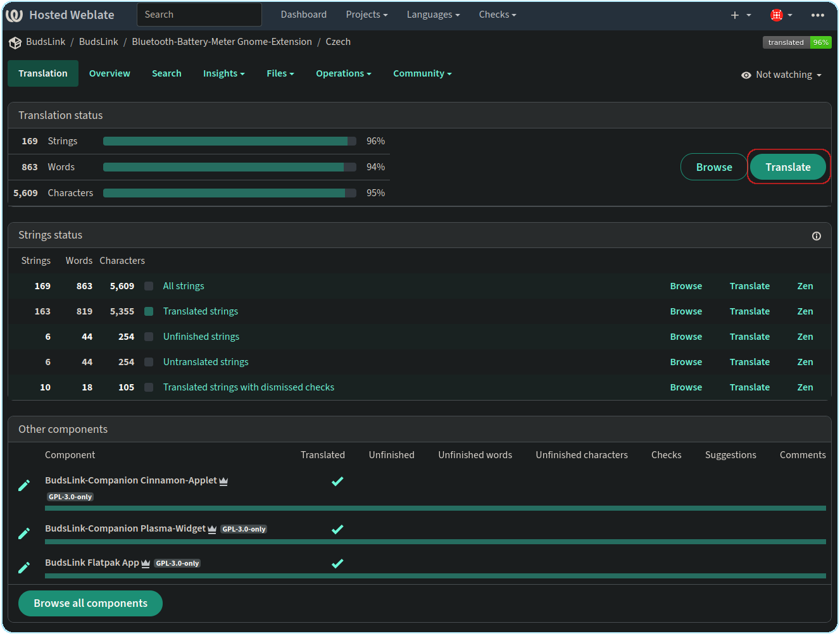Open the Operations dropdown
Screen dimensions: 840x636
tap(344, 73)
